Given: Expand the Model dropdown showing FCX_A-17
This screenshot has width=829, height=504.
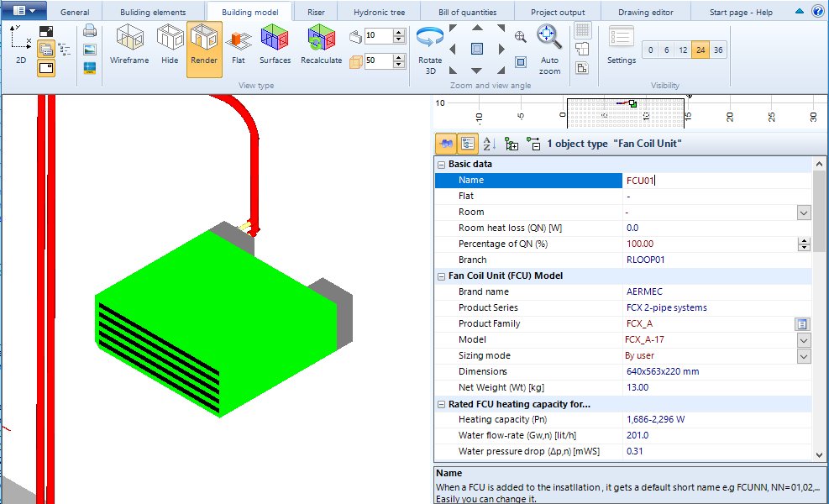Looking at the screenshot, I should coord(803,339).
